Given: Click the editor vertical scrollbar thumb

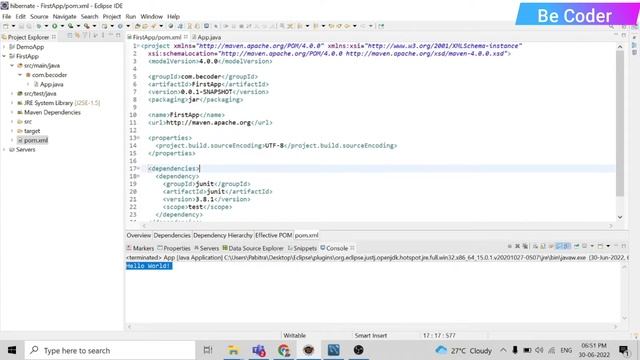Looking at the screenshot, I should [x=620, y=123].
